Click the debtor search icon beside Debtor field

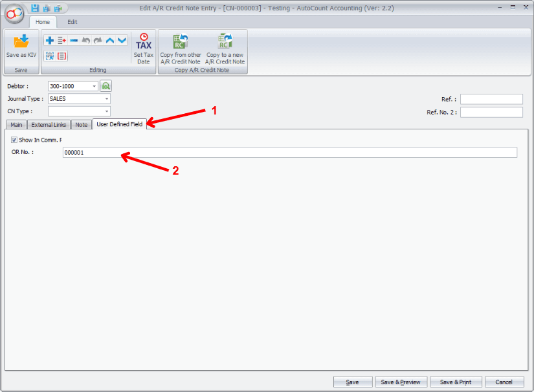coord(106,86)
